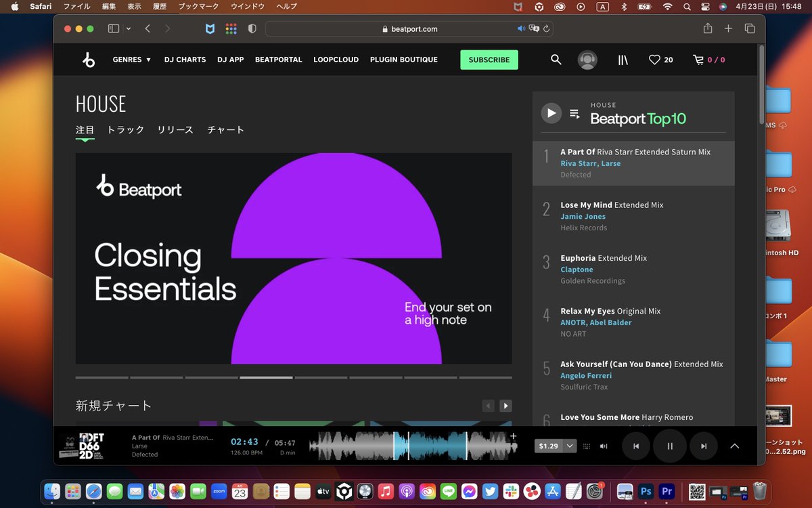The width and height of the screenshot is (812, 508).
Task: Open the Safari share button
Action: click(x=708, y=28)
